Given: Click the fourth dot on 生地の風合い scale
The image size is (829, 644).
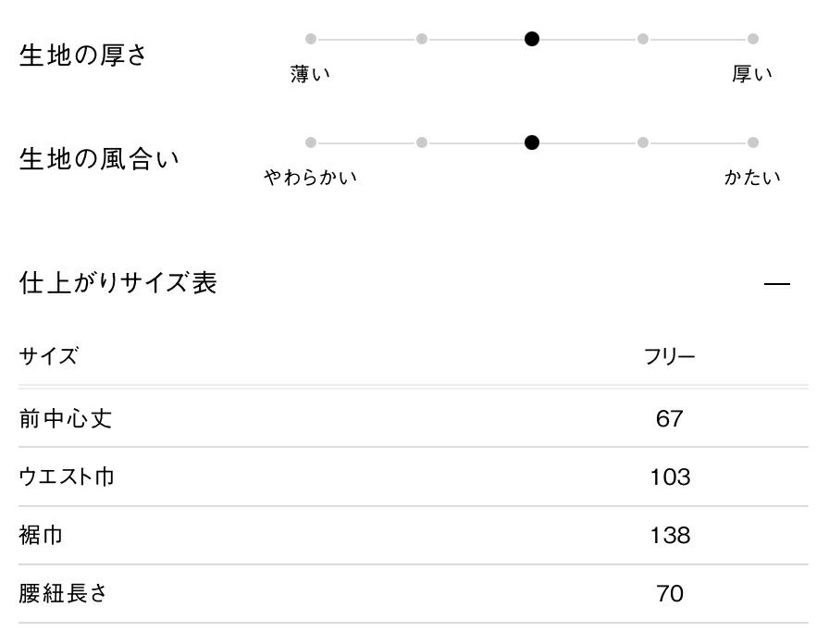Looking at the screenshot, I should 643,142.
